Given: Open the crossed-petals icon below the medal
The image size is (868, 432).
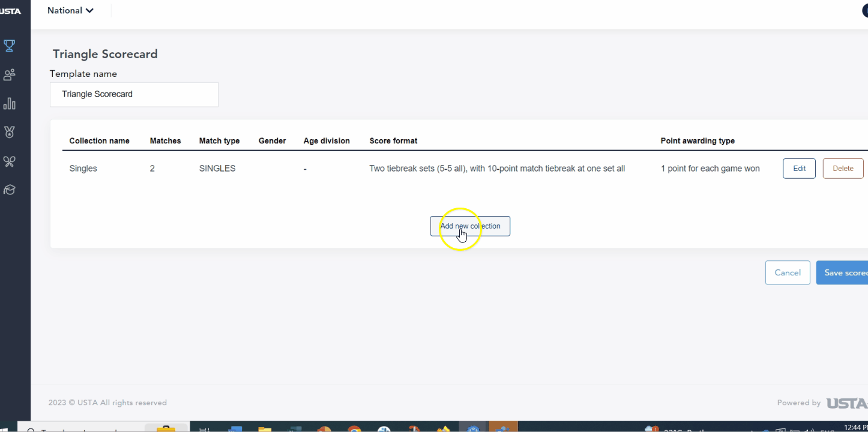Looking at the screenshot, I should 9,161.
